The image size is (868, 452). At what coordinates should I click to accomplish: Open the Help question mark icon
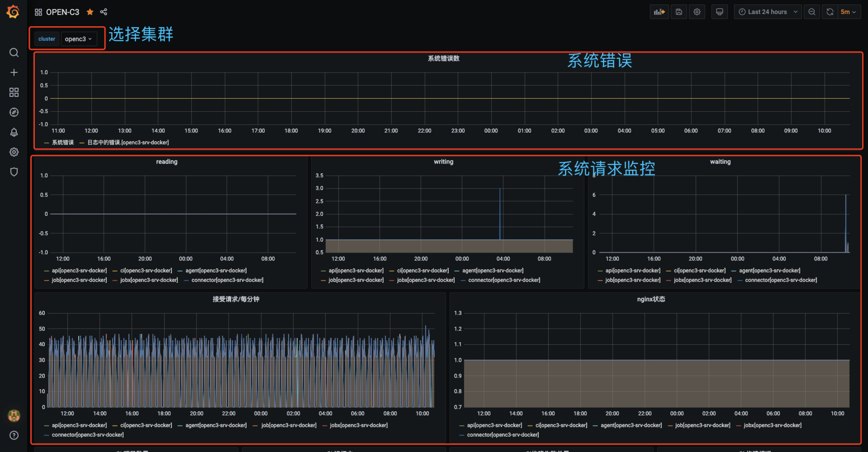tap(14, 435)
